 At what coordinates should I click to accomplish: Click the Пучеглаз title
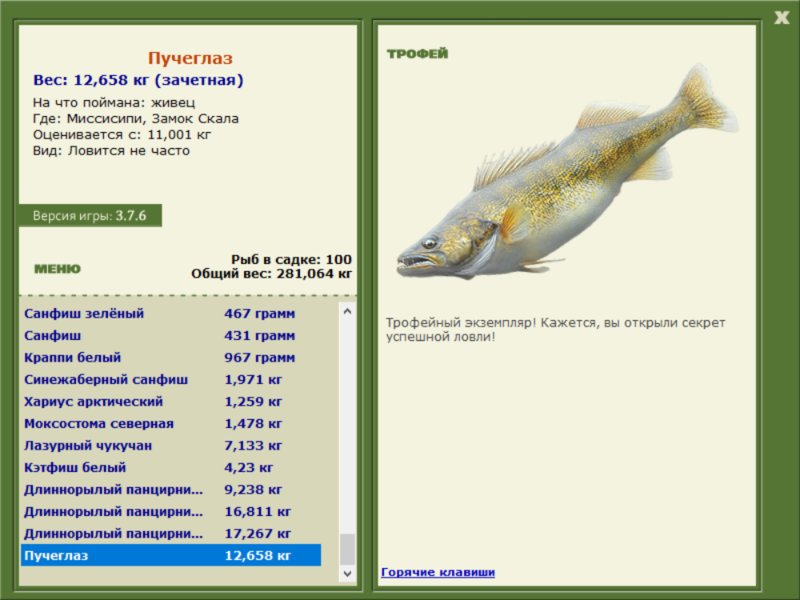[190, 58]
